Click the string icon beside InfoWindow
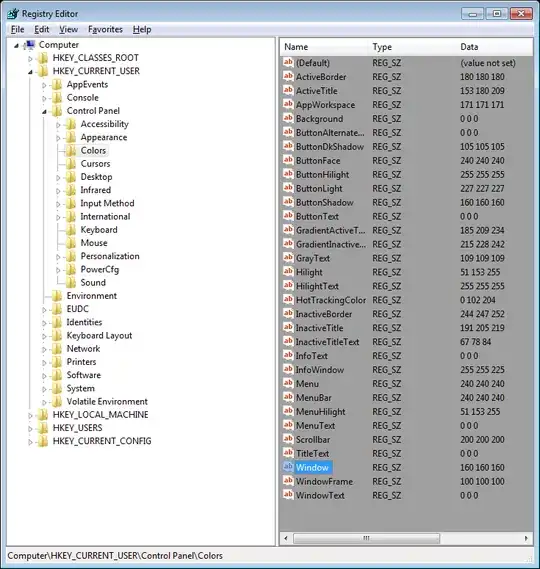 point(288,369)
